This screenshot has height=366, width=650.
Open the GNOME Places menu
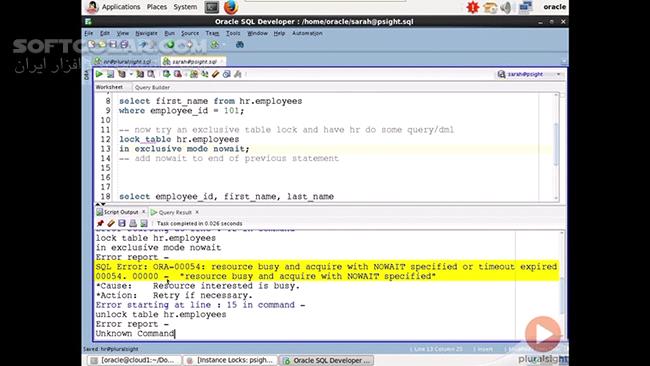[x=156, y=7]
